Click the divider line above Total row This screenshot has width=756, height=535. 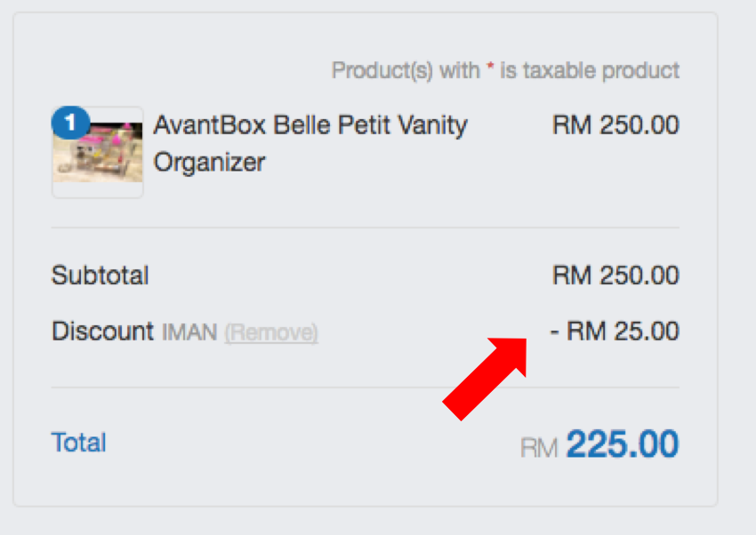tap(365, 387)
